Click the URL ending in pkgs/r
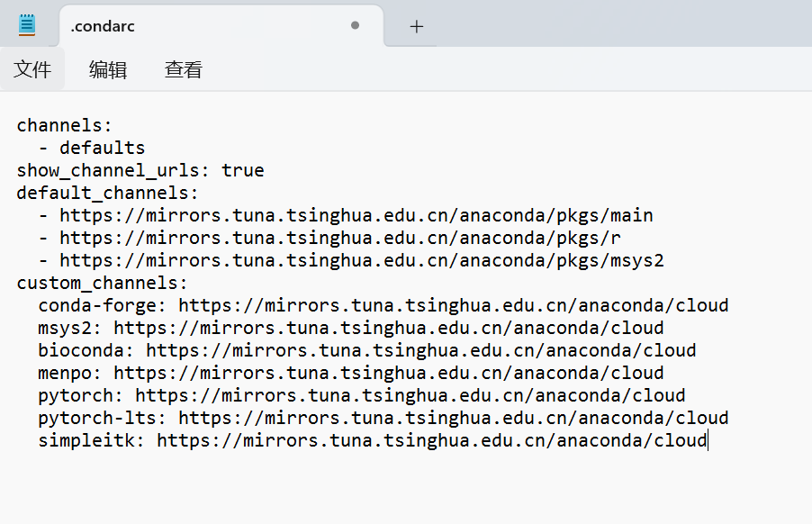This screenshot has height=524, width=812. point(340,238)
